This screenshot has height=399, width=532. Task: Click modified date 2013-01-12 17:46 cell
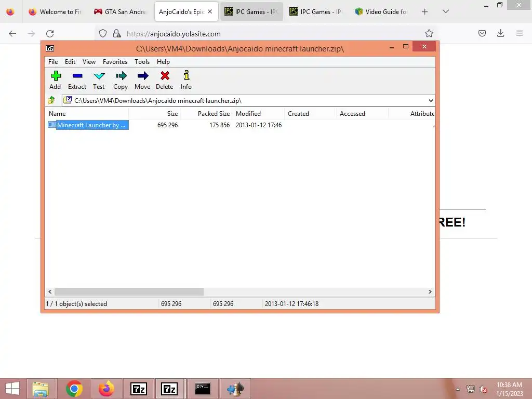click(259, 125)
